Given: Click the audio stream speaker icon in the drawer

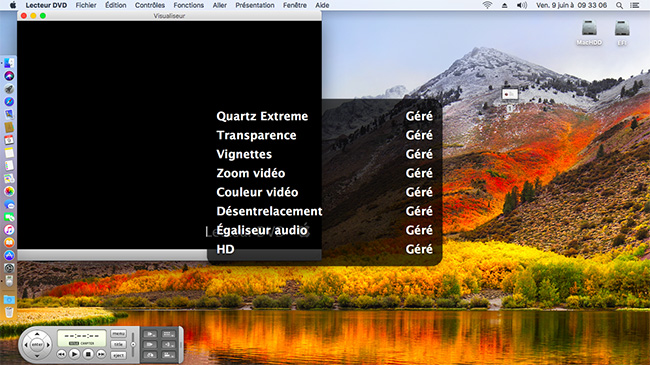Looking at the screenshot, I should tap(168, 344).
